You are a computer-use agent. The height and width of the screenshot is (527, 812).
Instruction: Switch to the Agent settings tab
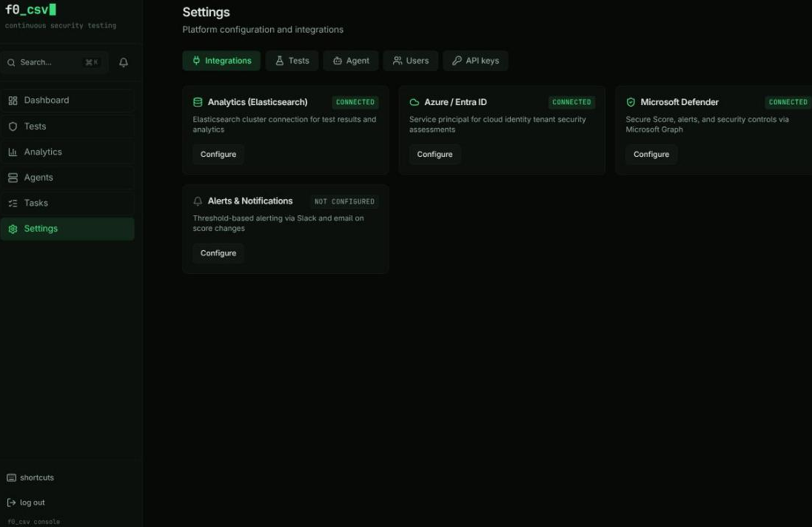click(x=351, y=61)
